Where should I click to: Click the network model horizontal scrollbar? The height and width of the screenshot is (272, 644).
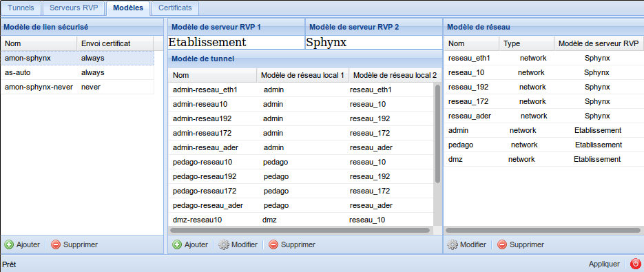coord(543,231)
